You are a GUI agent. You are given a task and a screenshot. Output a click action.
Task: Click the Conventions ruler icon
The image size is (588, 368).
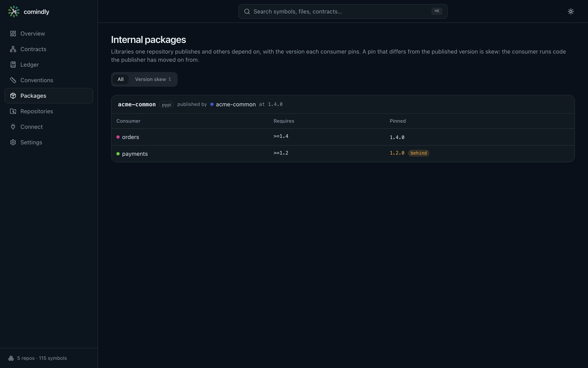point(13,80)
